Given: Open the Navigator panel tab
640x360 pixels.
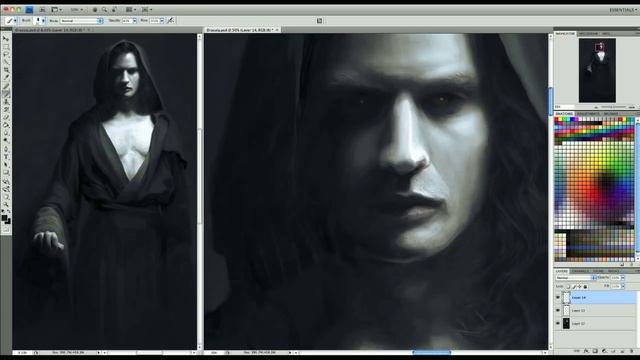Looking at the screenshot, I should 565,33.
